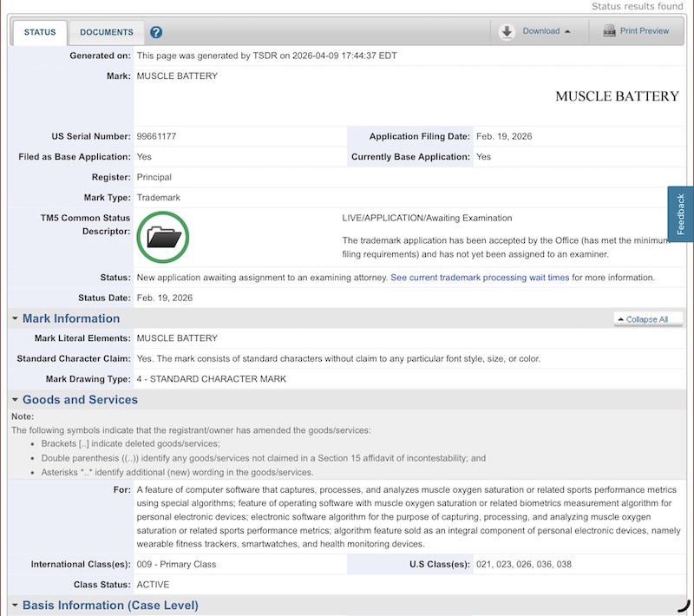Open the DOCUMENTS tab

[x=107, y=32]
